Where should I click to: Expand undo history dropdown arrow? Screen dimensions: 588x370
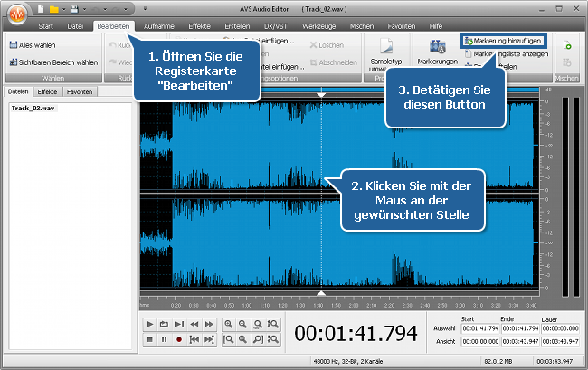pos(105,9)
